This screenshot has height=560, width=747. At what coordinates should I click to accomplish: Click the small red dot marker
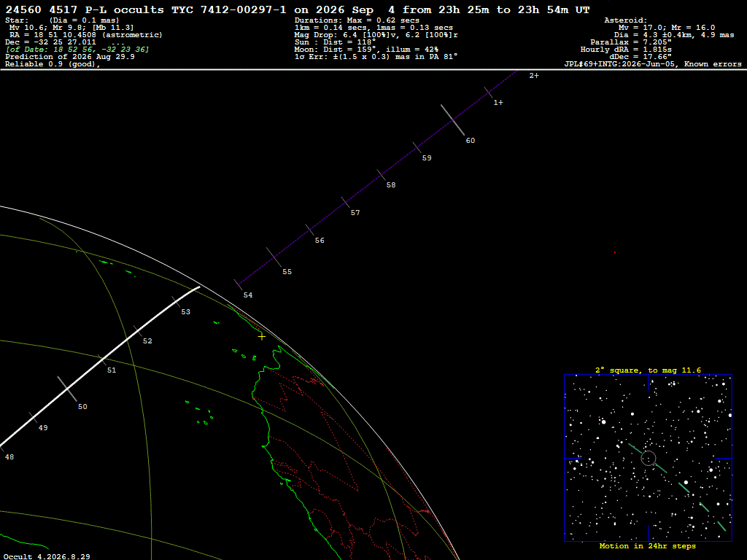coord(614,252)
